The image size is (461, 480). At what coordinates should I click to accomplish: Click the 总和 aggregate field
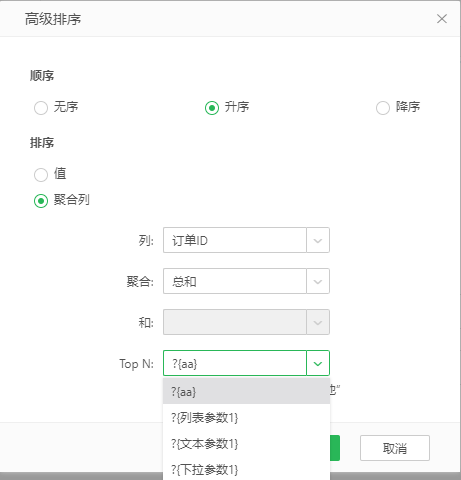235,281
